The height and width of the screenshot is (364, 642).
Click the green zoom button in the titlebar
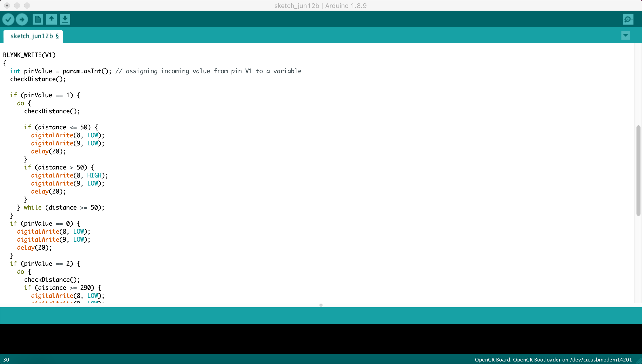point(27,5)
